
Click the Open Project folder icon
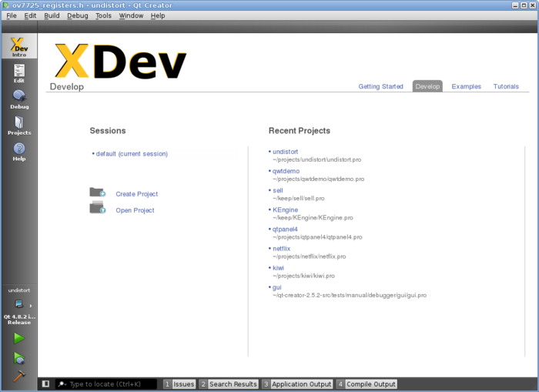98,207
